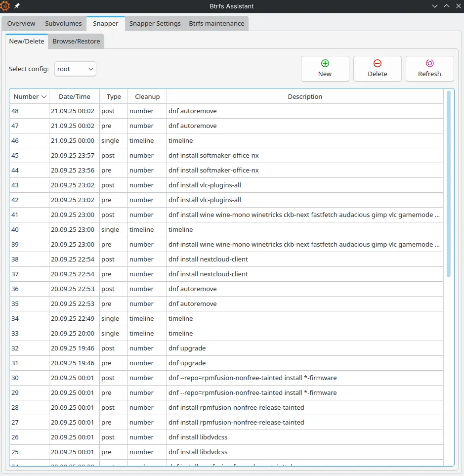Click the red minus Delete snapshot icon

(x=377, y=63)
